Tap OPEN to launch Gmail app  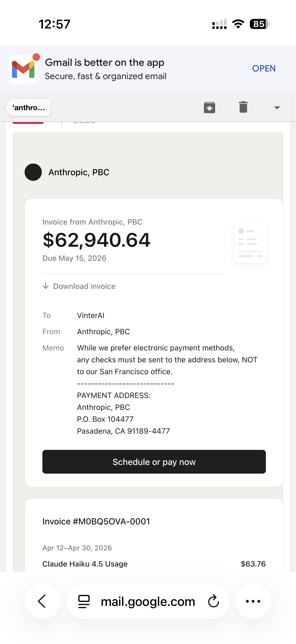point(264,69)
